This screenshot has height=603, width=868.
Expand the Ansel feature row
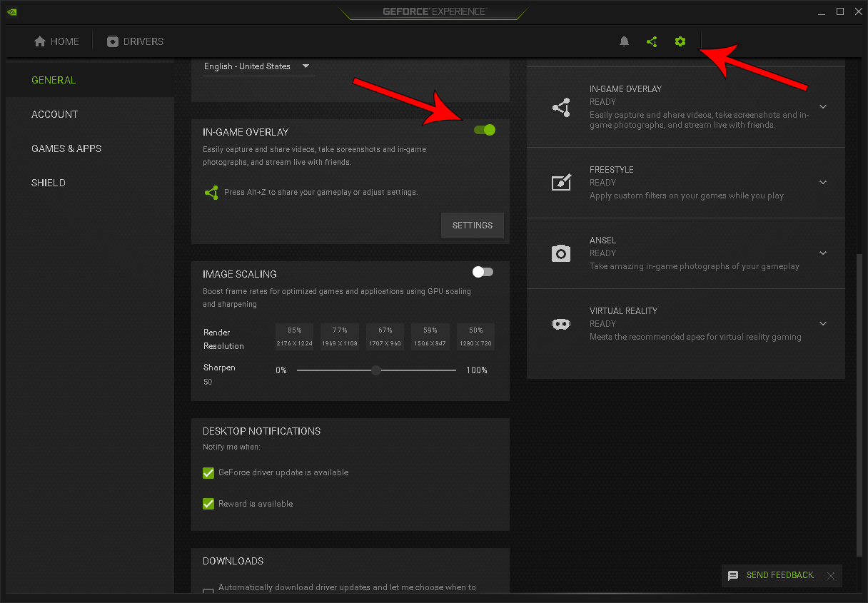pos(823,253)
